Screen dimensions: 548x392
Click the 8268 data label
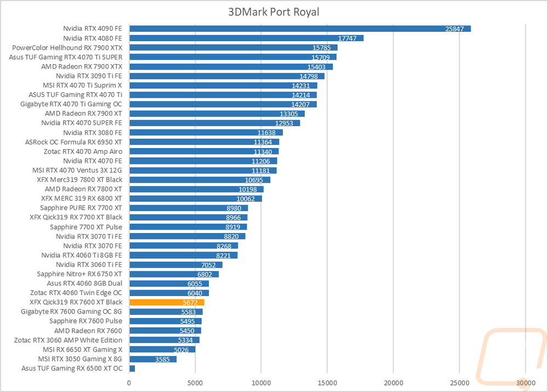pos(224,246)
